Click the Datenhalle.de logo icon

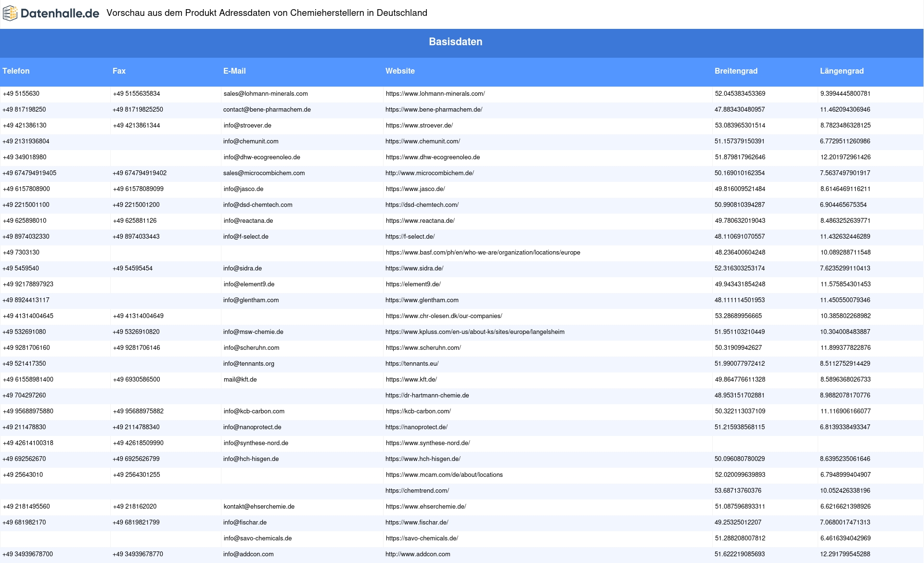pos(10,13)
